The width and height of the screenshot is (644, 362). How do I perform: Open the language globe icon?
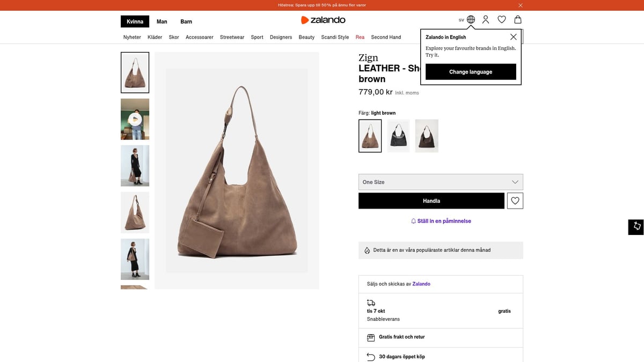[x=471, y=20]
